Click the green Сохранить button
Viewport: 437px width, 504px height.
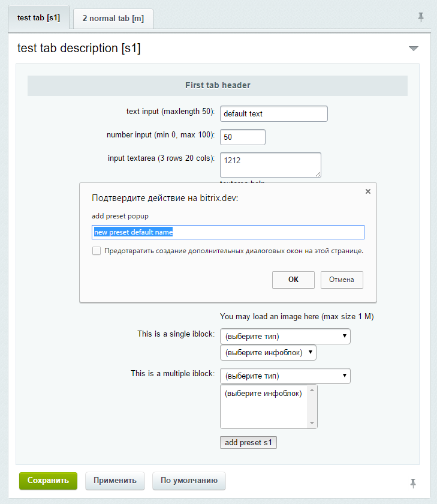[x=48, y=481]
